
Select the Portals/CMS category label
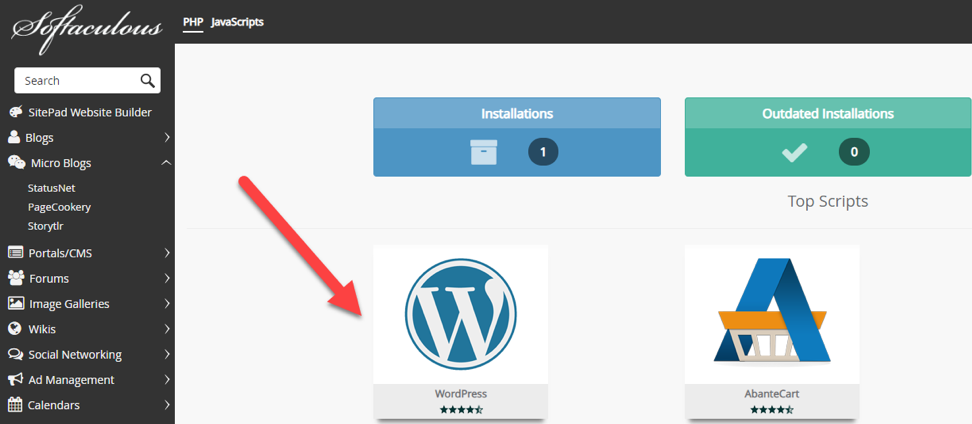pyautogui.click(x=60, y=253)
